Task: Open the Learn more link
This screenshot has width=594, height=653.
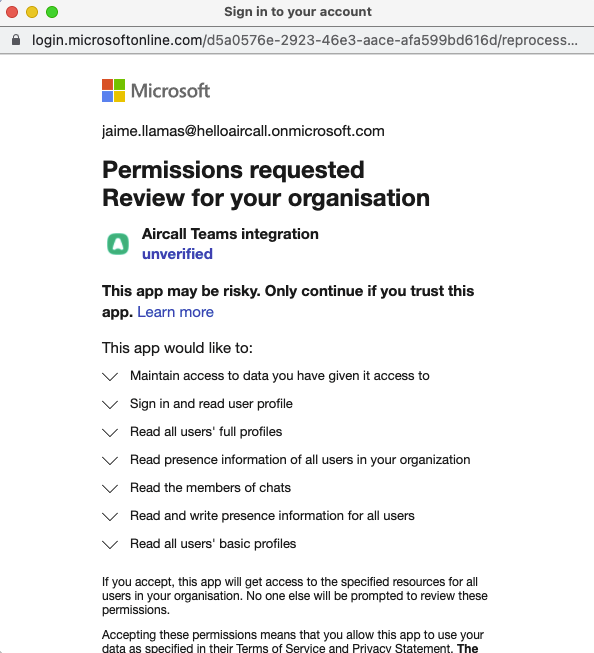Action: pyautogui.click(x=175, y=312)
